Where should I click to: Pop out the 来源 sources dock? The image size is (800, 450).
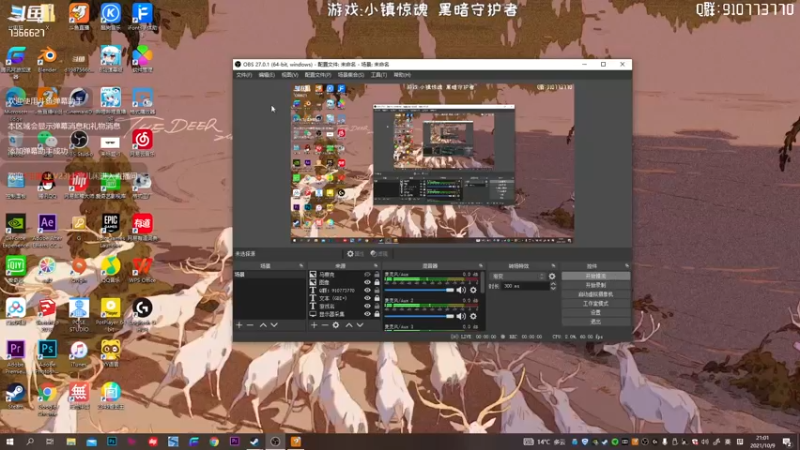(x=376, y=266)
